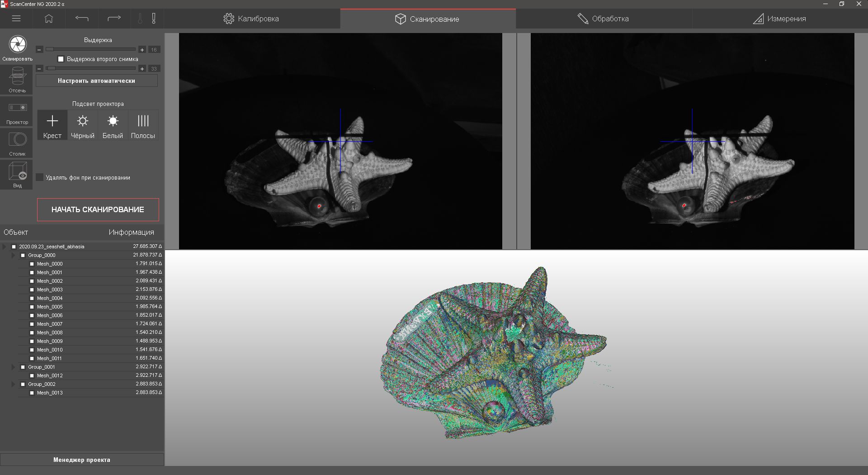
Task: Decrease second shot exposure minus button
Action: tap(40, 69)
